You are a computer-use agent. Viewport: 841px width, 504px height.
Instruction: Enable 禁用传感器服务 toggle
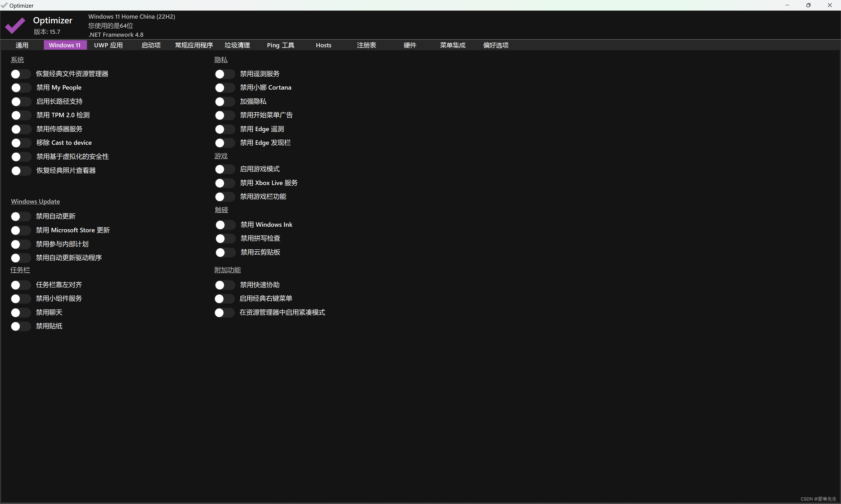pyautogui.click(x=21, y=129)
